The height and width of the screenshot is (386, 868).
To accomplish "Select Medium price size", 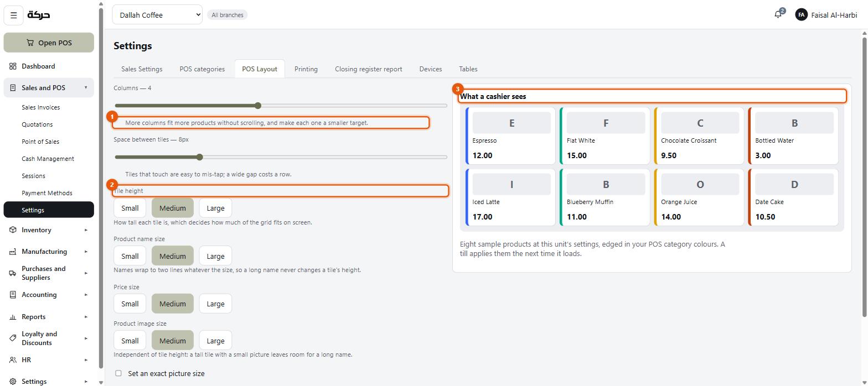I will pyautogui.click(x=173, y=304).
